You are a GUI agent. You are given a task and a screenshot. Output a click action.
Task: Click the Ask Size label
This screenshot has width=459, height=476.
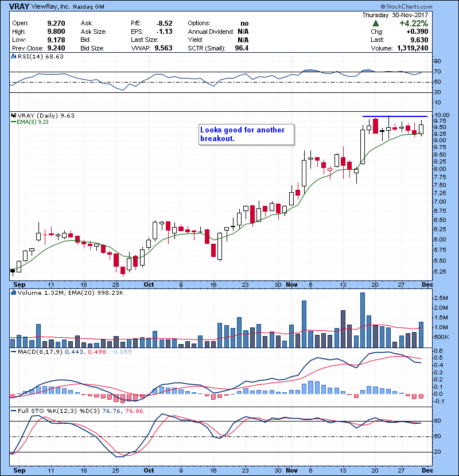[x=94, y=32]
